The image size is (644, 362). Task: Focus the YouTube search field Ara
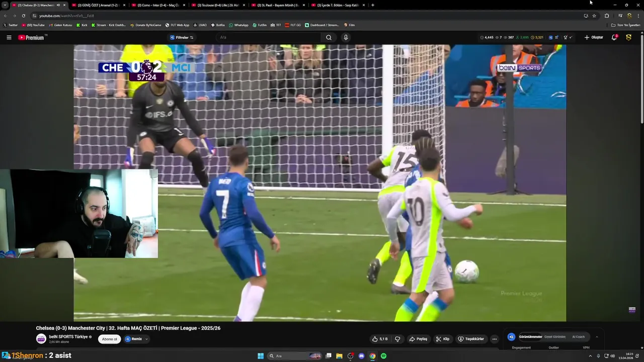[x=269, y=37]
